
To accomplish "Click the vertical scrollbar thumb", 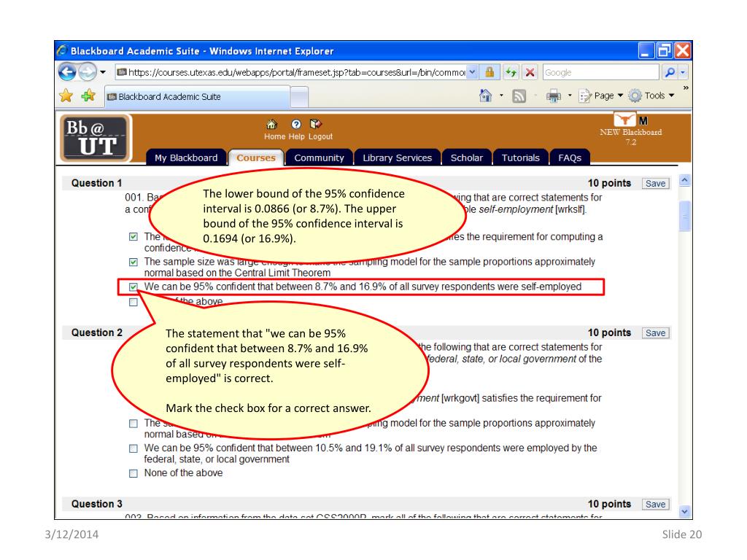I will tap(684, 216).
